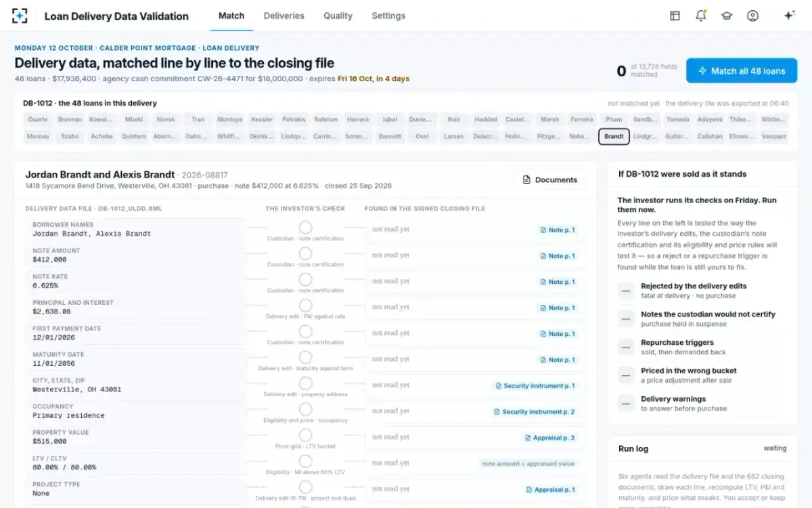Screen dimensions: 812x508
Task: Select the Brennan loan chip
Action: point(70,119)
